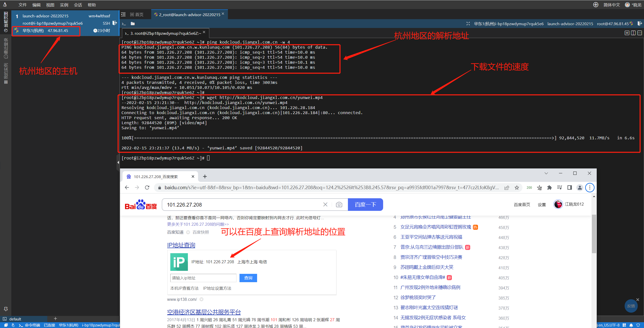Viewport: 644px width, 328px height.
Task: Click the Baidu logo
Action: pyautogui.click(x=141, y=205)
